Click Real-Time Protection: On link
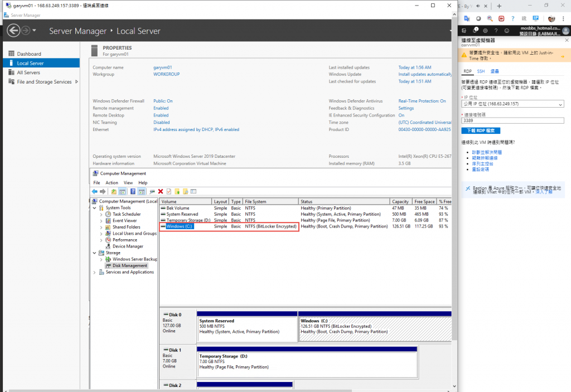The image size is (571, 392). tap(422, 101)
